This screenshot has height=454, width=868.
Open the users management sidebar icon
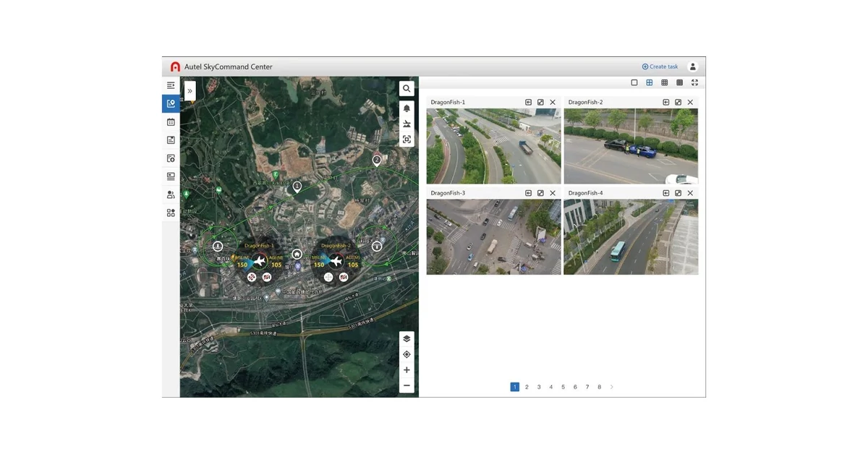171,194
